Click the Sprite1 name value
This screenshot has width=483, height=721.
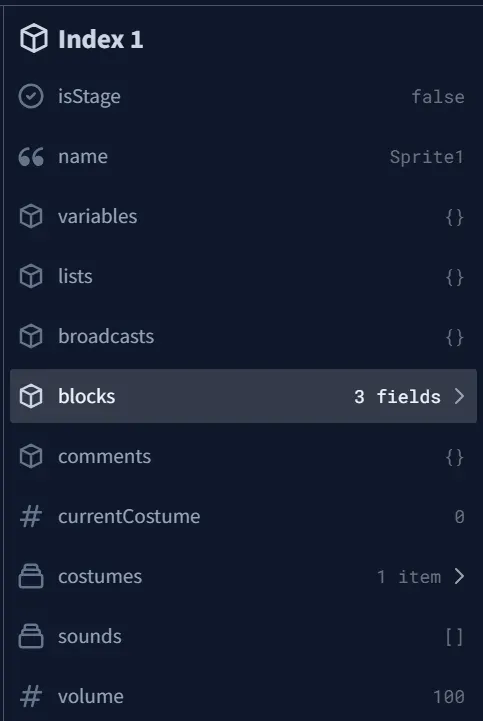[x=426, y=157]
